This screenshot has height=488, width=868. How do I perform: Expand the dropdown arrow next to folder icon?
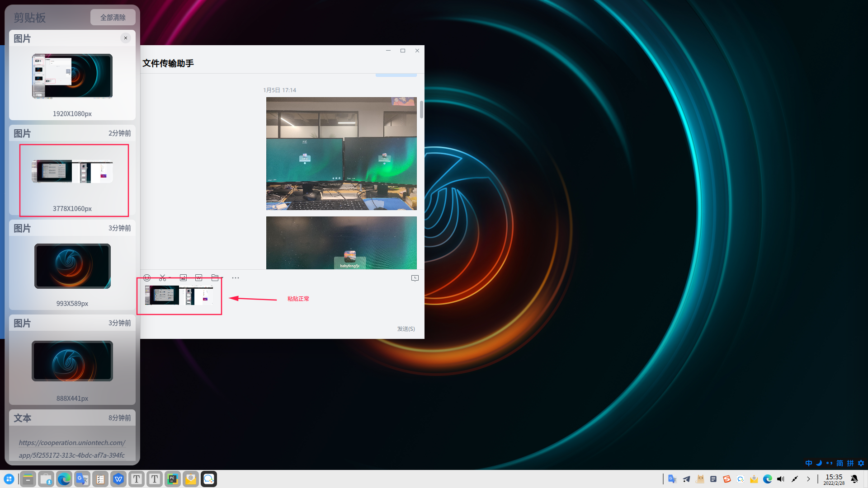[222, 278]
